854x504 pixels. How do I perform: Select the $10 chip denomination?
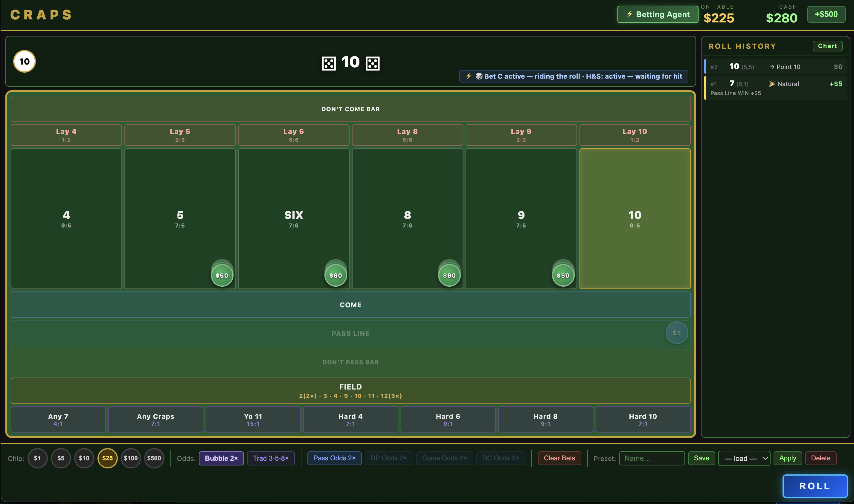coord(84,458)
